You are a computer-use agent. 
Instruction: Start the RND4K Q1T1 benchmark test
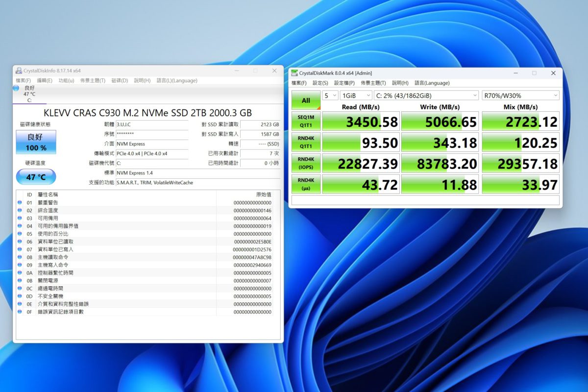tap(305, 142)
